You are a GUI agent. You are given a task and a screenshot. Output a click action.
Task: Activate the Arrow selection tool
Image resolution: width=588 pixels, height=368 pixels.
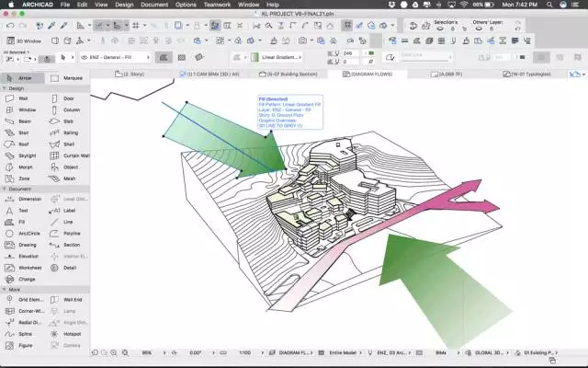[x=23, y=78]
